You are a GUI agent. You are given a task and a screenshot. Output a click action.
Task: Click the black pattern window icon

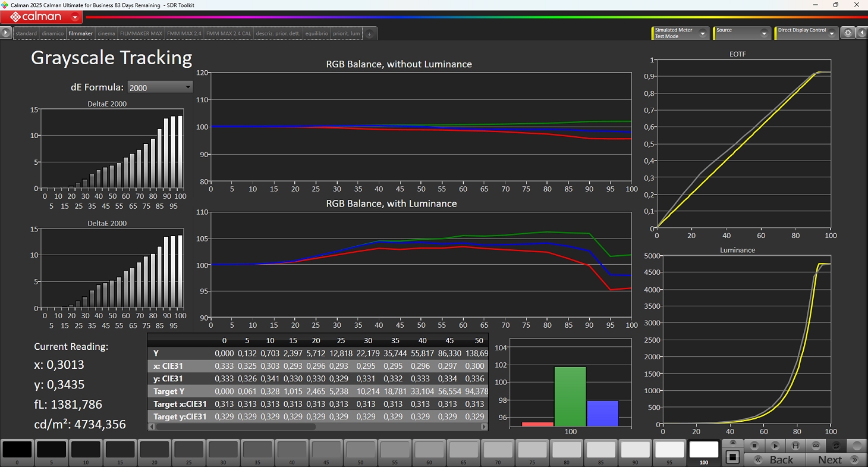(x=733, y=457)
